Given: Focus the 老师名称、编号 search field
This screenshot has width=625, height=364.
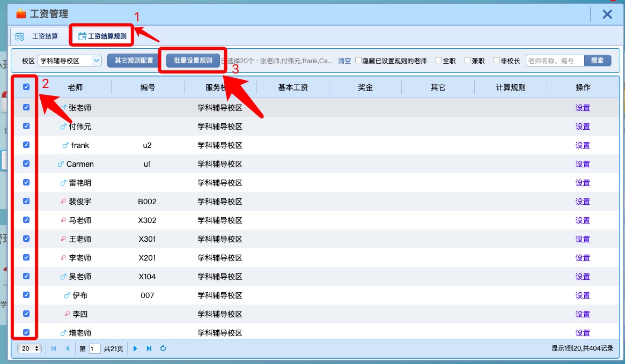Looking at the screenshot, I should pos(555,61).
